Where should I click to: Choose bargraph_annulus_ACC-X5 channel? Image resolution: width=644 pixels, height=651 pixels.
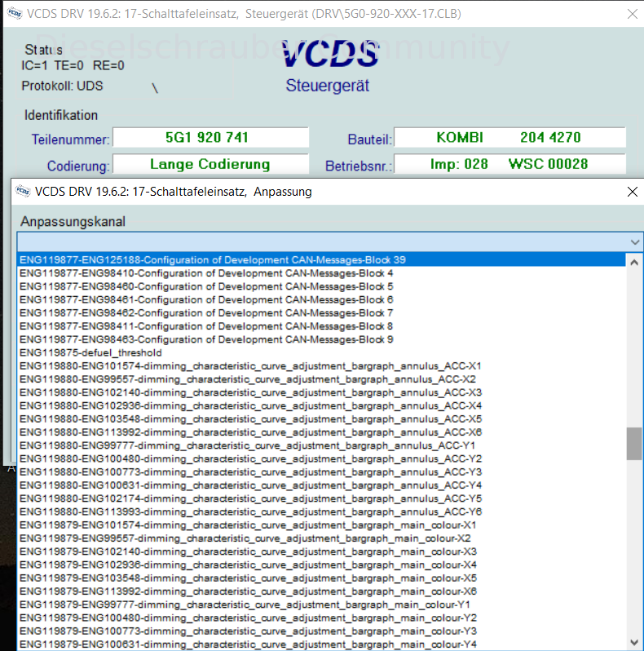pyautogui.click(x=321, y=419)
